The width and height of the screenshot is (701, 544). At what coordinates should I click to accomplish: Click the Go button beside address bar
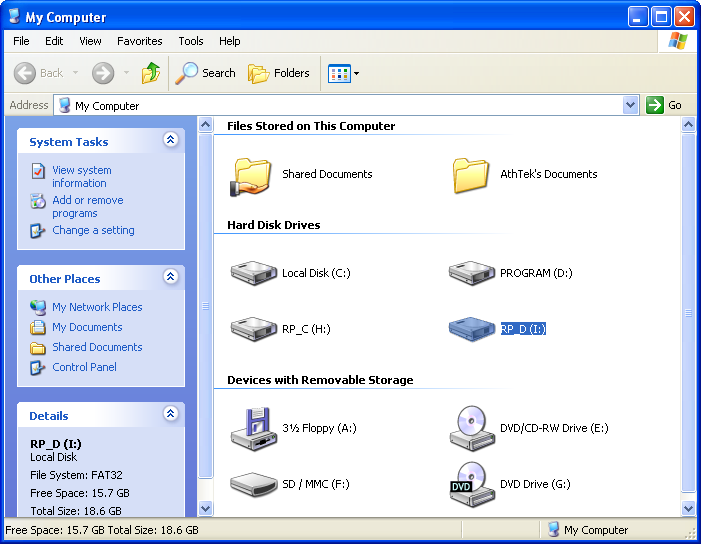click(665, 105)
